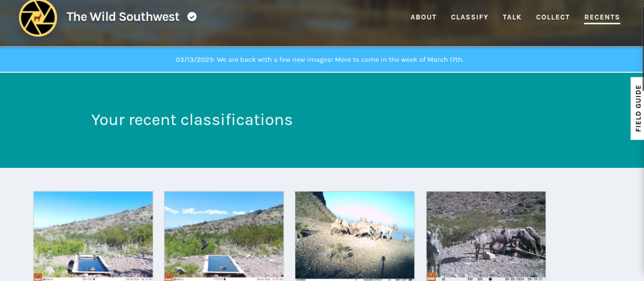Click orange camera logo on close-up sheep photo

(431, 277)
